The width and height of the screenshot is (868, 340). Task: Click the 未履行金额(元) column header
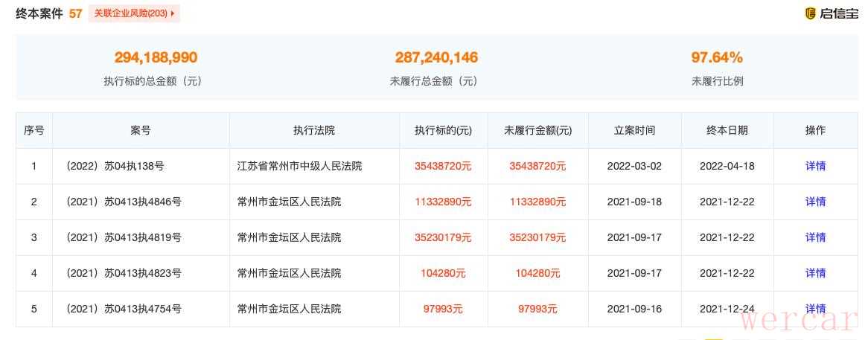537,130
